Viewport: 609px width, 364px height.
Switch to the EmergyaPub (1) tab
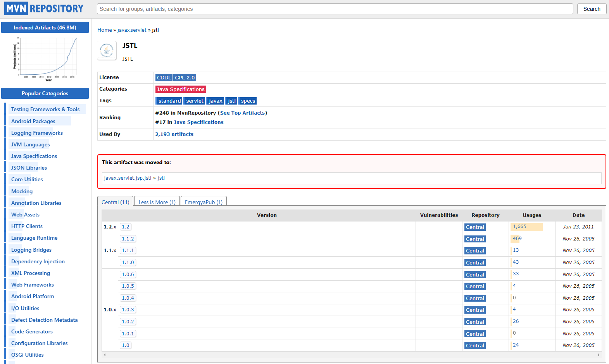pyautogui.click(x=204, y=201)
